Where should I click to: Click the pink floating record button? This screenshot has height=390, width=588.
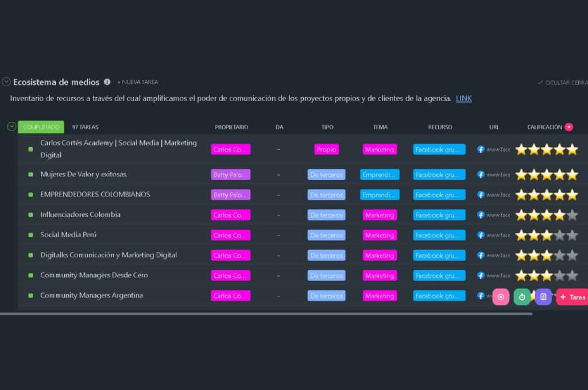[501, 297]
